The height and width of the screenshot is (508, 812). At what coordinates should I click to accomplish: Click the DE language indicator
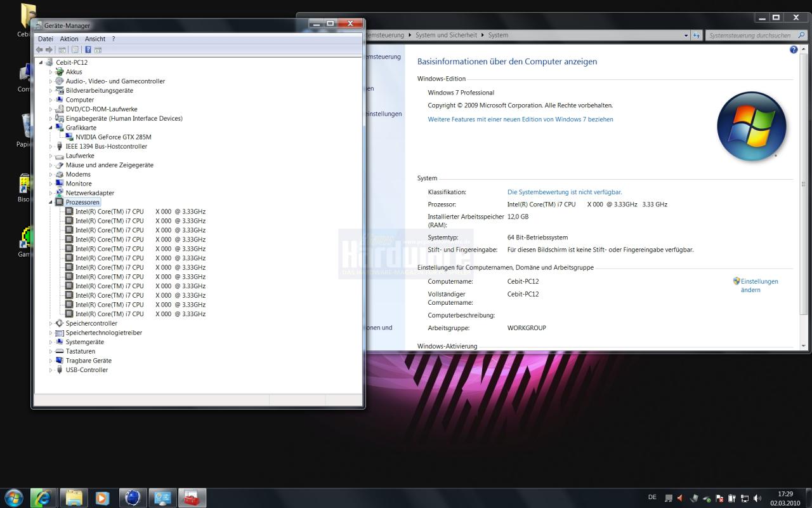coord(652,497)
